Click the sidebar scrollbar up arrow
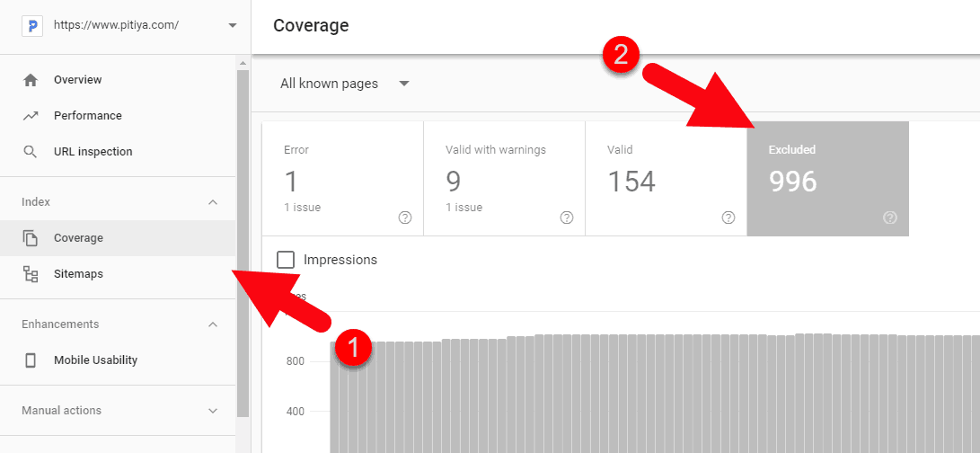The height and width of the screenshot is (453, 980). 243,63
